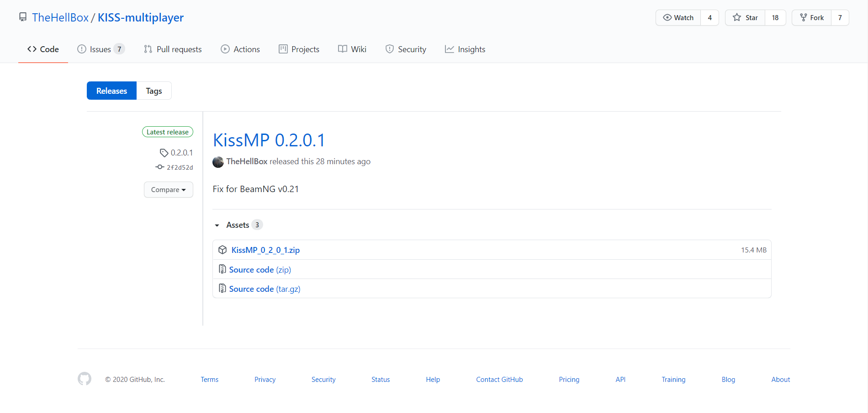The width and height of the screenshot is (868, 413).
Task: Open Pricing footer link
Action: click(569, 380)
